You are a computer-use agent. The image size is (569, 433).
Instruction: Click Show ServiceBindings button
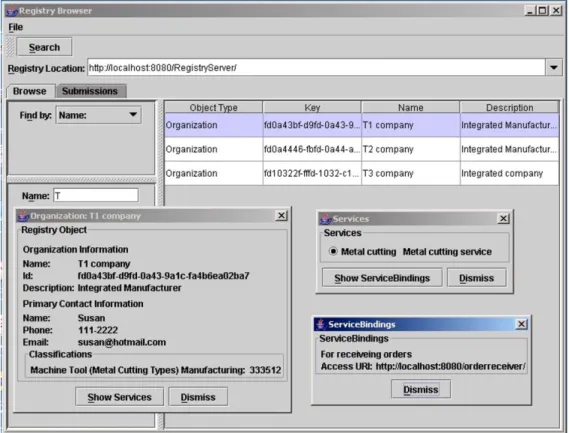(x=382, y=278)
